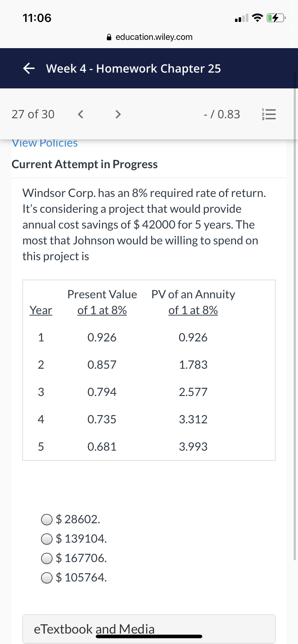Tap the - / 0.83 score indicator
The height and width of the screenshot is (644, 298).
click(x=222, y=114)
